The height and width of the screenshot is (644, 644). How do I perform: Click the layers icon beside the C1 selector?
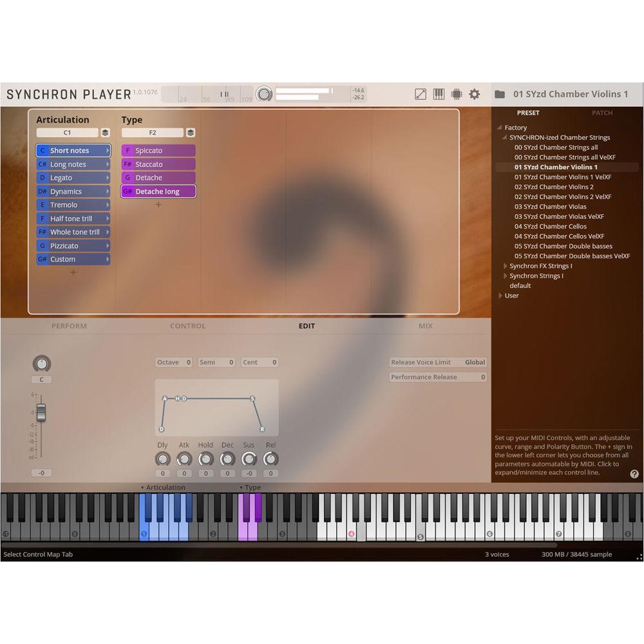[105, 133]
